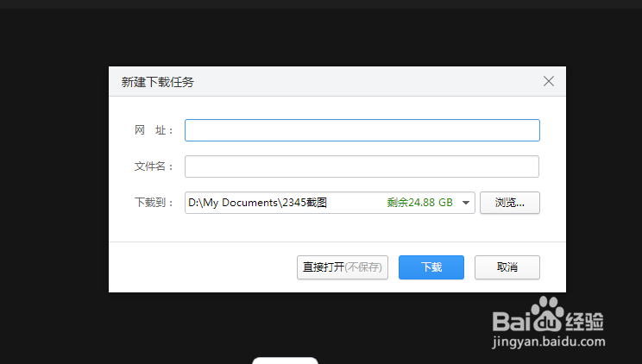This screenshot has width=642, height=364.
Task: Cancel the task with 取消 button
Action: click(507, 267)
